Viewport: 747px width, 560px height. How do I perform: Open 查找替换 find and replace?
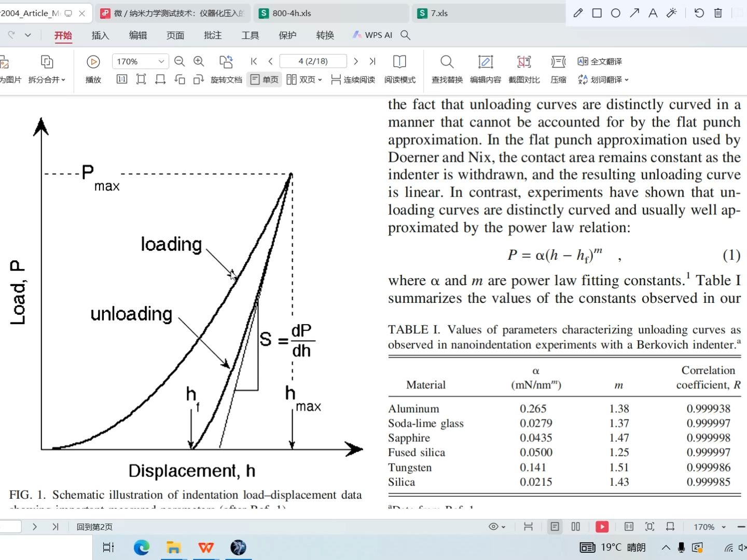(x=447, y=69)
